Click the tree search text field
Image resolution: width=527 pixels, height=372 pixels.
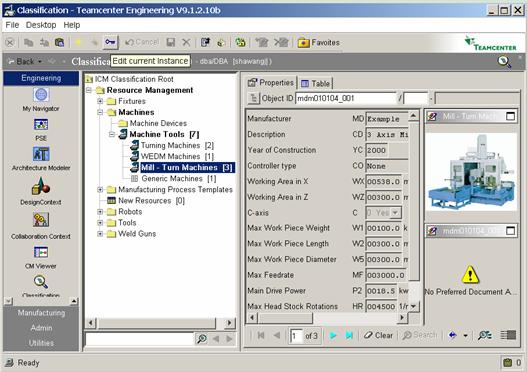[140, 339]
